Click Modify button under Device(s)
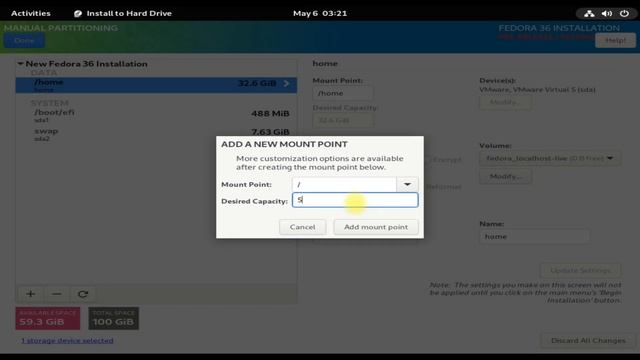The image size is (640, 360). 505,102
